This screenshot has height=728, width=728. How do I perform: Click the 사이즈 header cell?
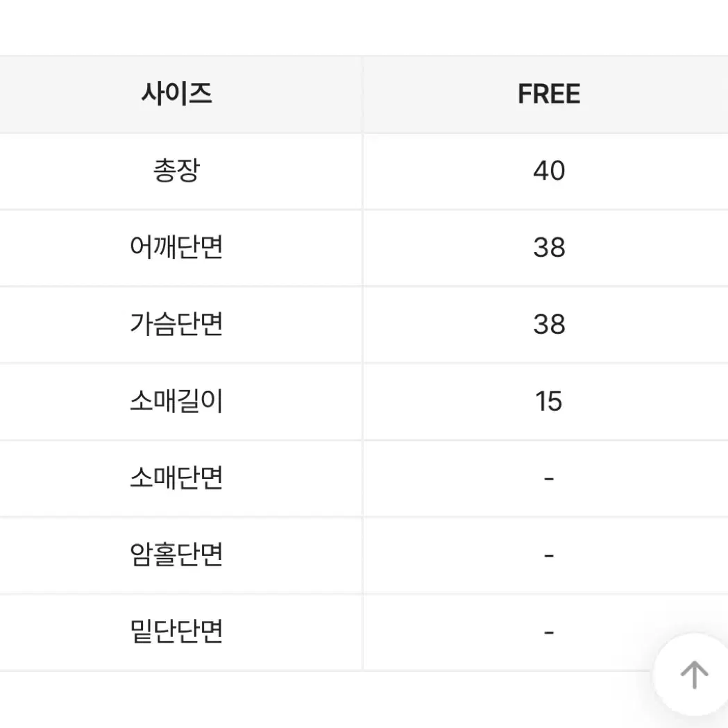[176, 94]
